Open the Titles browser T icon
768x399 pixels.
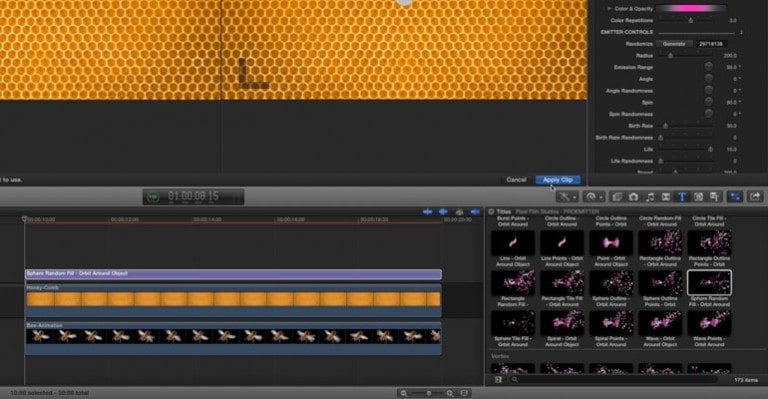pos(682,197)
